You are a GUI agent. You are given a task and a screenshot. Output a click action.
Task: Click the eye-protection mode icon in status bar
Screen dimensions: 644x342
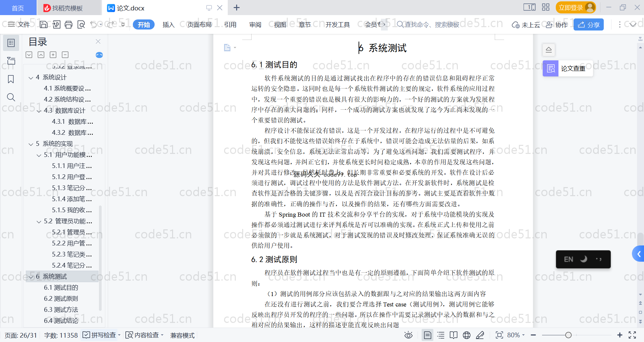(408, 335)
